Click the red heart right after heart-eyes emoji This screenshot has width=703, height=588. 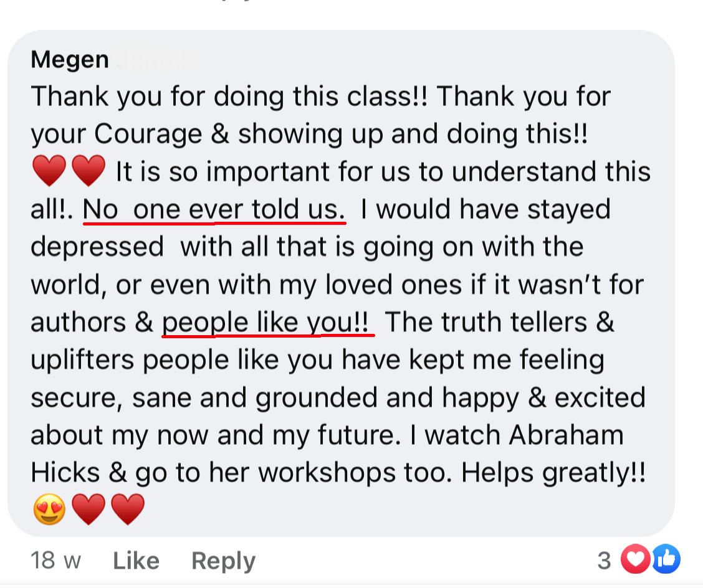click(x=88, y=510)
